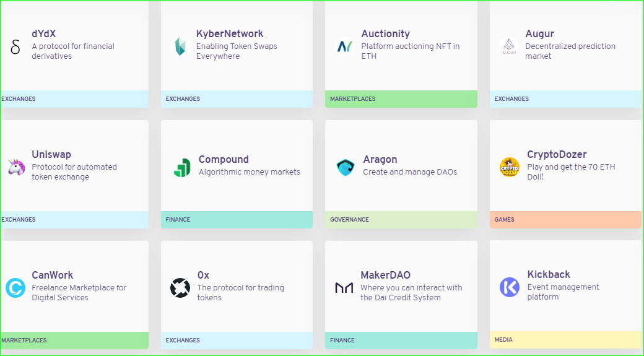Open the CanWork title link

click(x=53, y=275)
